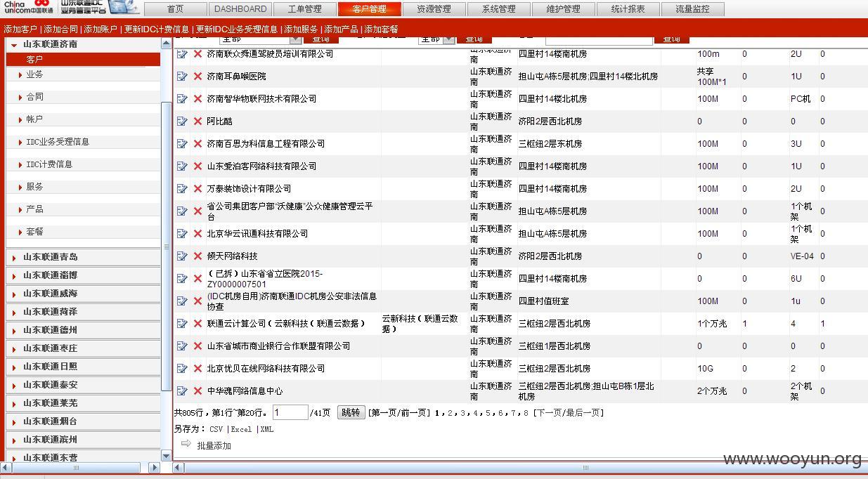Delete the 济南百思为科信息工程有限公司 row

(x=197, y=143)
